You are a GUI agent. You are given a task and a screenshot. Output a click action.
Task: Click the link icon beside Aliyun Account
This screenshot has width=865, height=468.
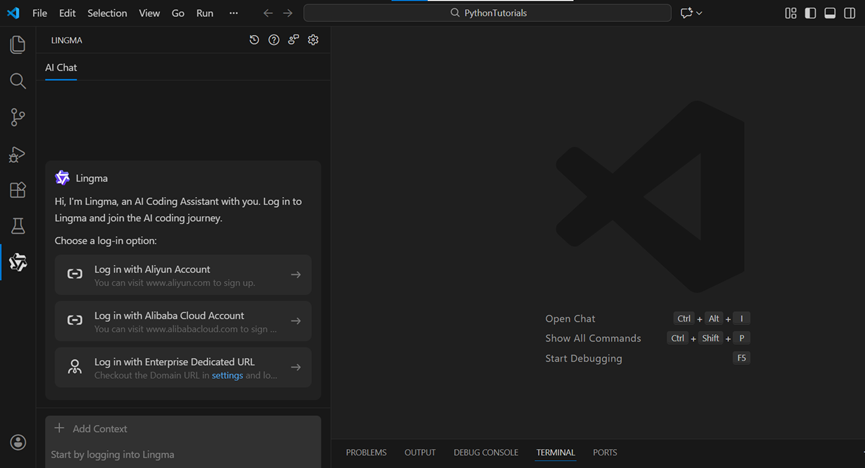click(74, 274)
